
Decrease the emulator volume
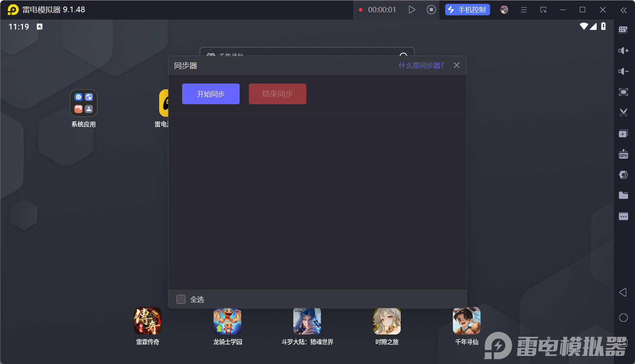pos(623,71)
